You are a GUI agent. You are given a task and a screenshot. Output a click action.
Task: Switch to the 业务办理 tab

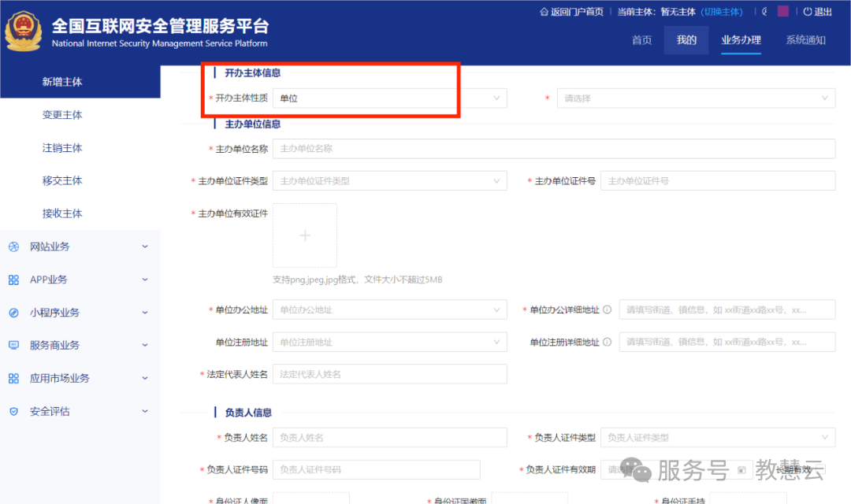tap(741, 40)
